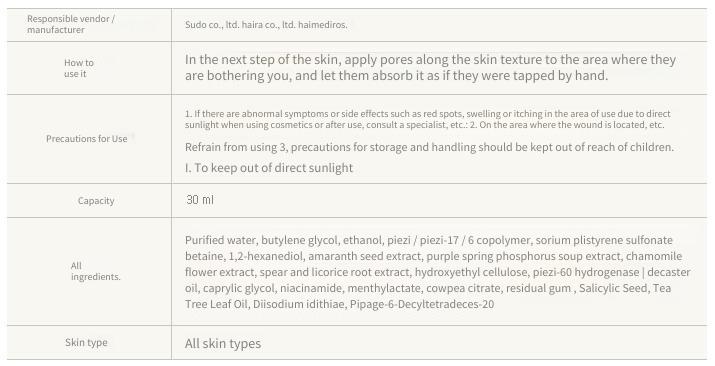The width and height of the screenshot is (715, 366).
Task: Select the line mentioning 'consult a specialist'
Action: (x=425, y=125)
